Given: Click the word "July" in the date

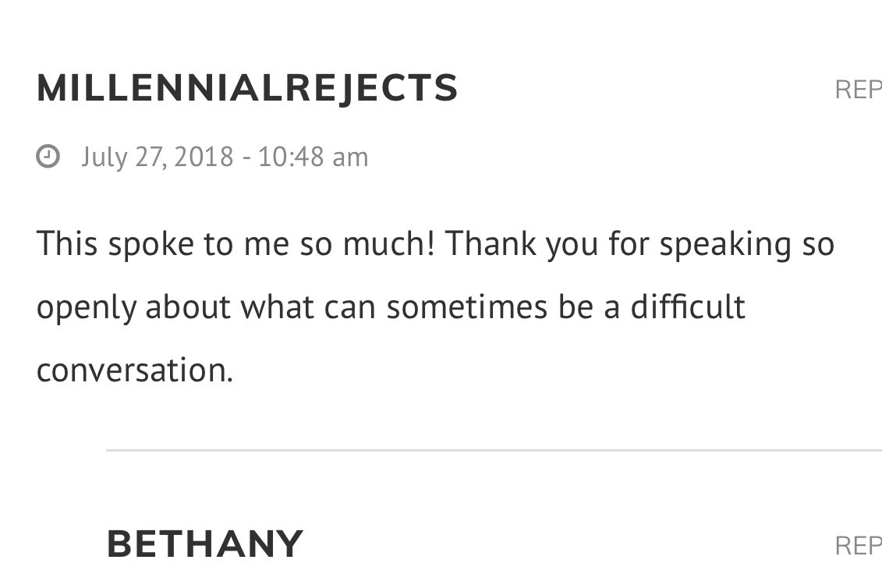Looking at the screenshot, I should click(104, 157).
